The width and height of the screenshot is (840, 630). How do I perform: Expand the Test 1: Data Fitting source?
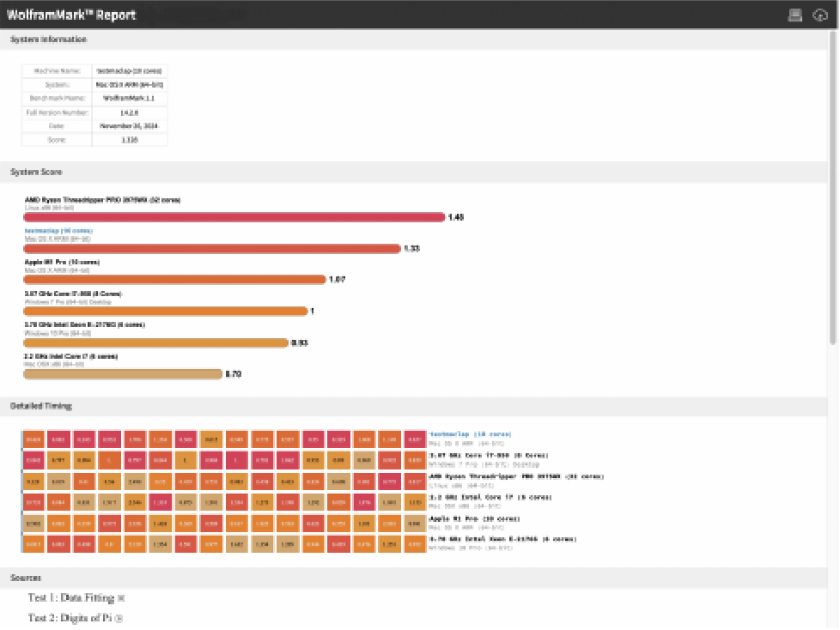[121, 597]
